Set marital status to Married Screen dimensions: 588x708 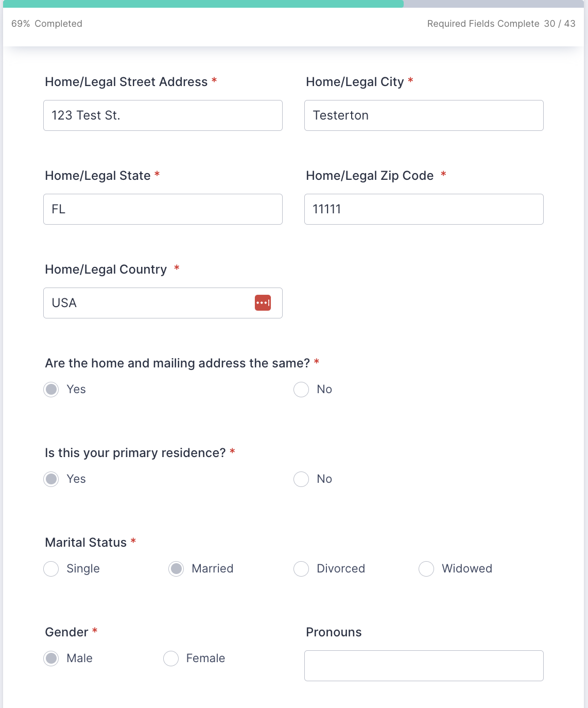tap(176, 569)
